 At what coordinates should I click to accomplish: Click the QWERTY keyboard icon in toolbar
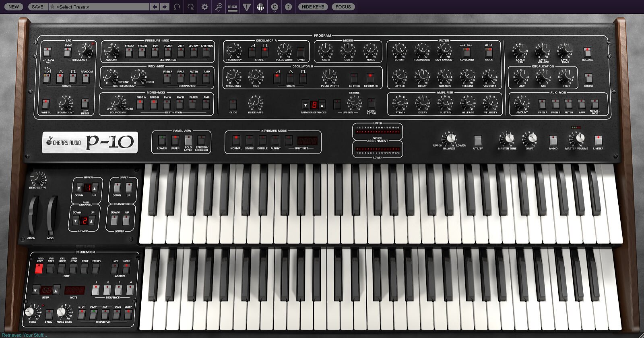click(260, 7)
